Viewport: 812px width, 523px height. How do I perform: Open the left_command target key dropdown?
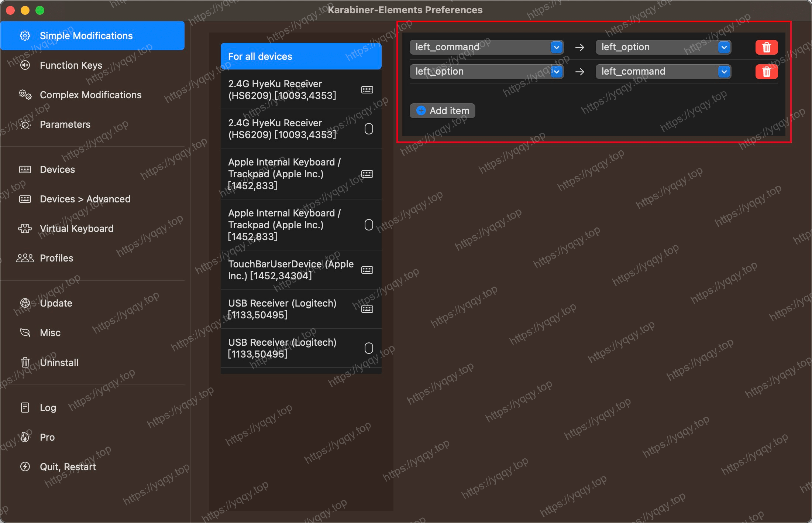click(x=724, y=72)
